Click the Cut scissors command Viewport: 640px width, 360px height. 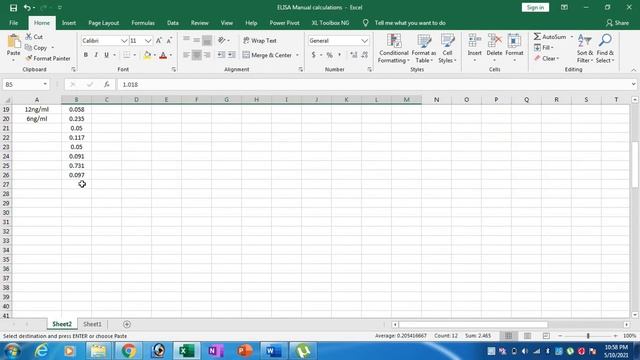coord(34,37)
